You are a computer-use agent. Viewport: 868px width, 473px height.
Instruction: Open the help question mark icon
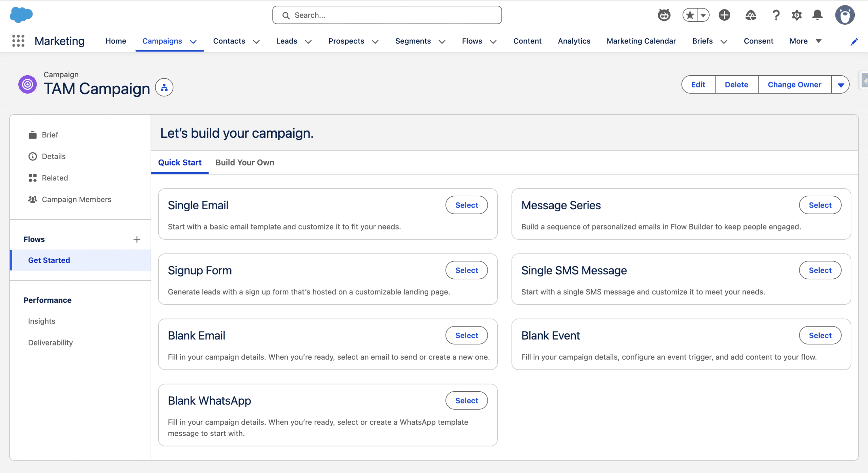[x=776, y=15]
